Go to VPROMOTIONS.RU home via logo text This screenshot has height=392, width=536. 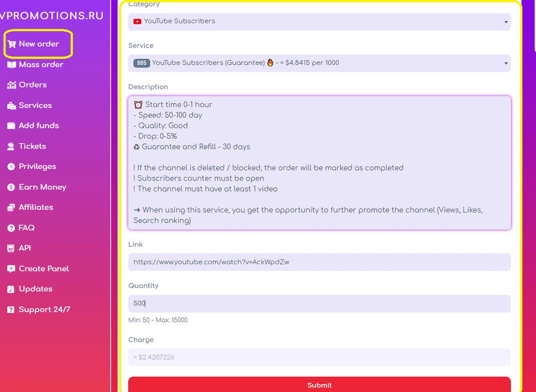click(52, 16)
